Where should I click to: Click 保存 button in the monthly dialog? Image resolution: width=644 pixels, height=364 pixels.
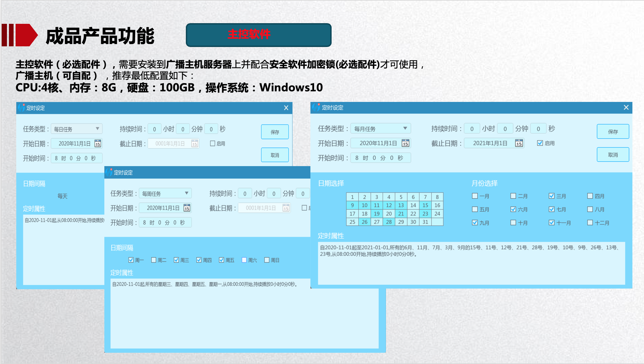[x=613, y=132]
